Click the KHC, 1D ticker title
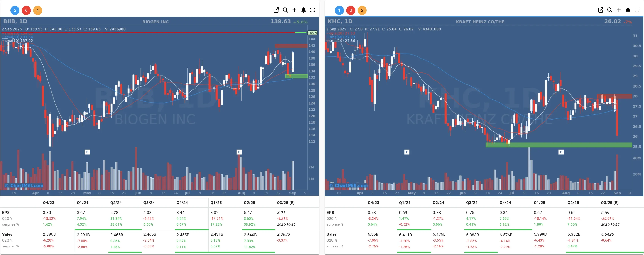644x255 pixels. 340,21
